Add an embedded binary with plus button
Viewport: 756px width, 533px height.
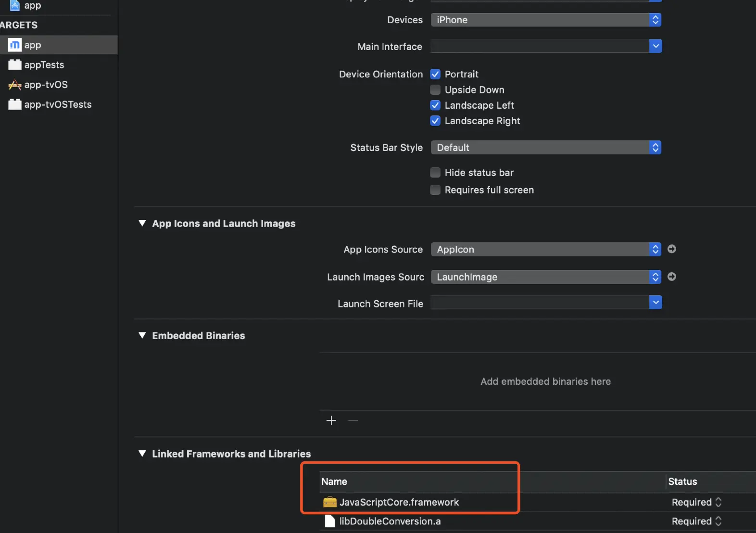[x=331, y=421]
